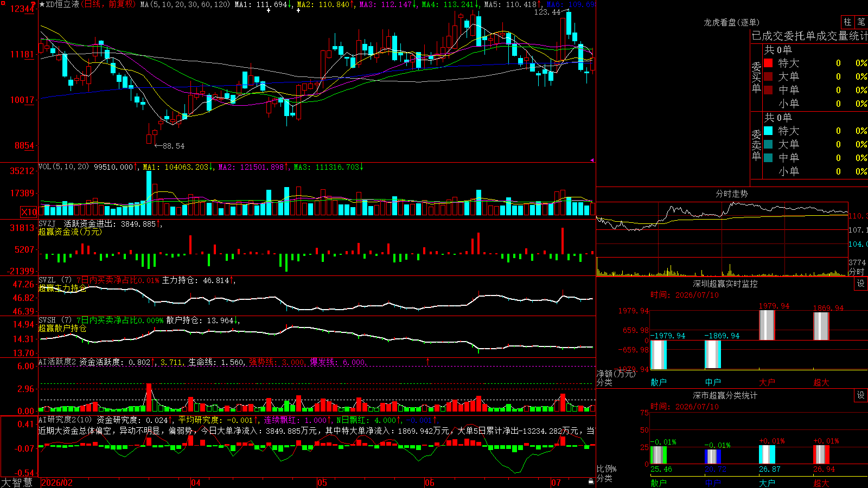The width and height of the screenshot is (868, 488).
Task: Click the 柱 bar-view button
Action: [847, 22]
